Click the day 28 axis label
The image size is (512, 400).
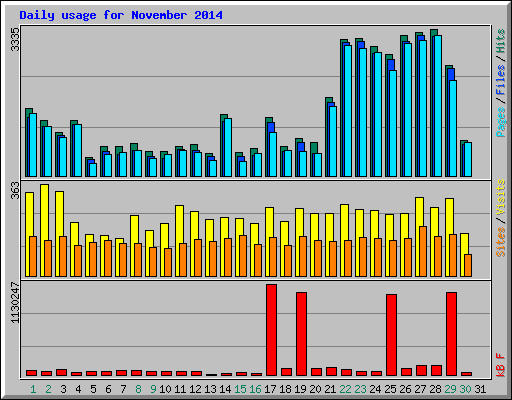[x=435, y=389]
